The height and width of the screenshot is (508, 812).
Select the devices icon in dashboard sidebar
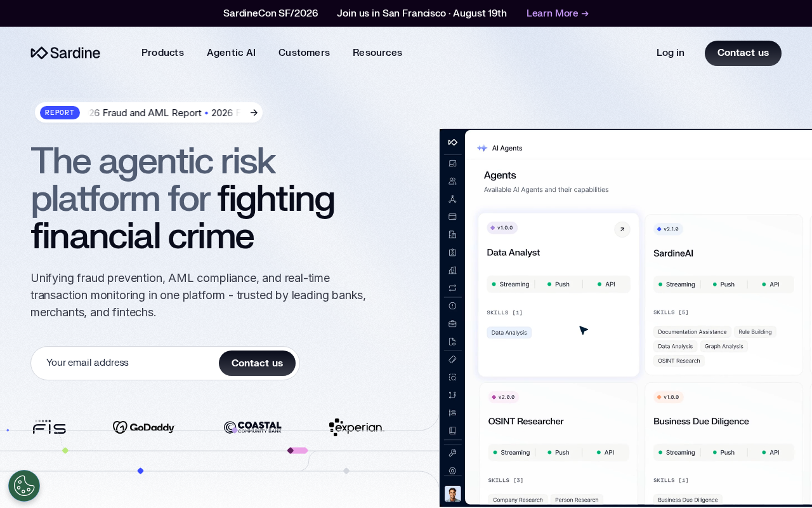coord(452,163)
